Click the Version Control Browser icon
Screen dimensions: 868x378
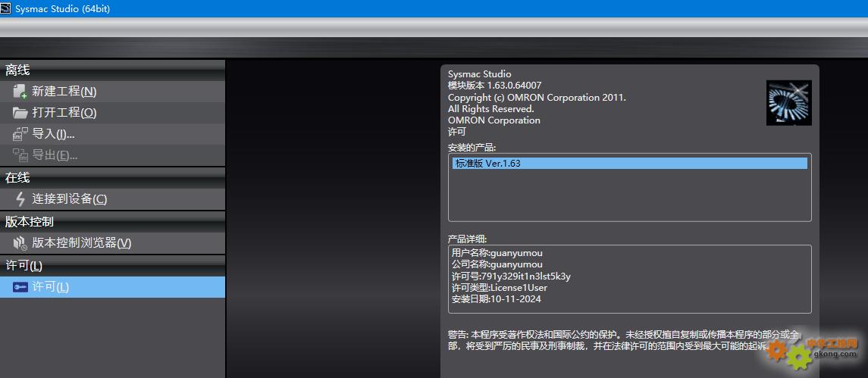20,243
